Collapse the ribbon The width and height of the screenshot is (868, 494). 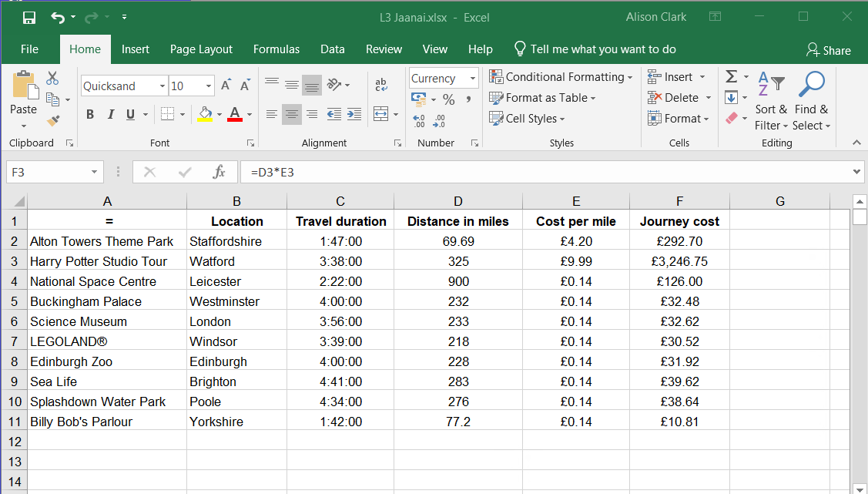[856, 143]
